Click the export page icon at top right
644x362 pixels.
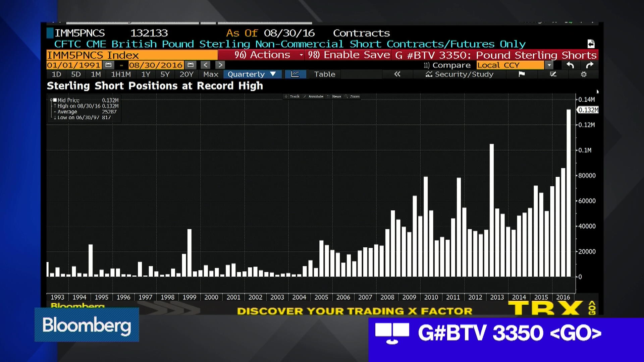pos(591,44)
